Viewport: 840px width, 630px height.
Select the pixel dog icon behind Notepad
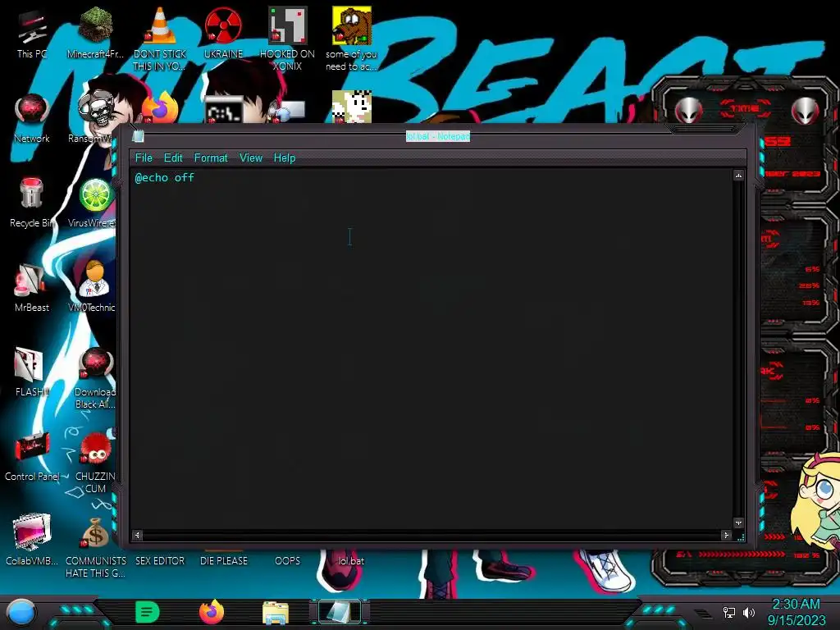click(351, 106)
